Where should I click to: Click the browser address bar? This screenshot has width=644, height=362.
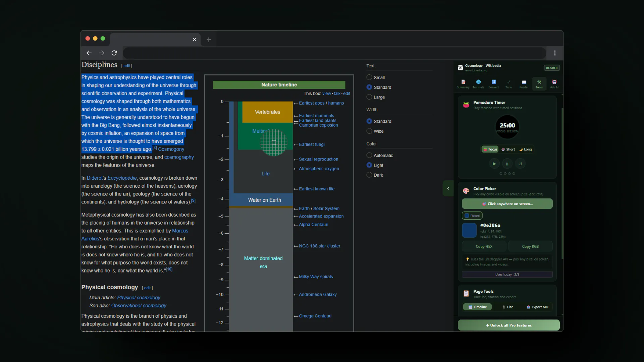click(334, 53)
